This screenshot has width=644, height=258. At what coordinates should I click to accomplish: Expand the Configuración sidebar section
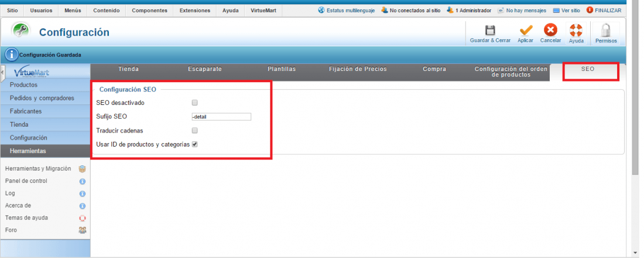click(x=45, y=137)
